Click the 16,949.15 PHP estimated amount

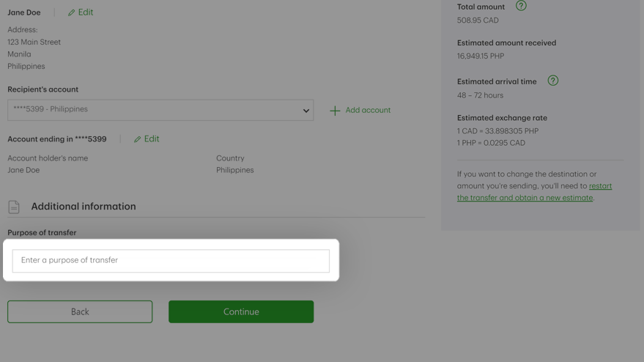(481, 56)
